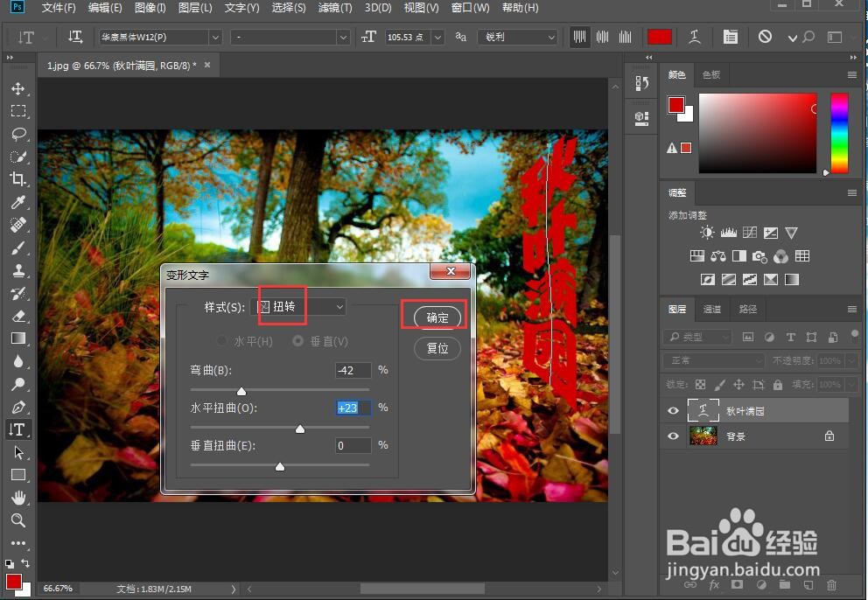Click the 弯曲 slider handle

coord(241,392)
